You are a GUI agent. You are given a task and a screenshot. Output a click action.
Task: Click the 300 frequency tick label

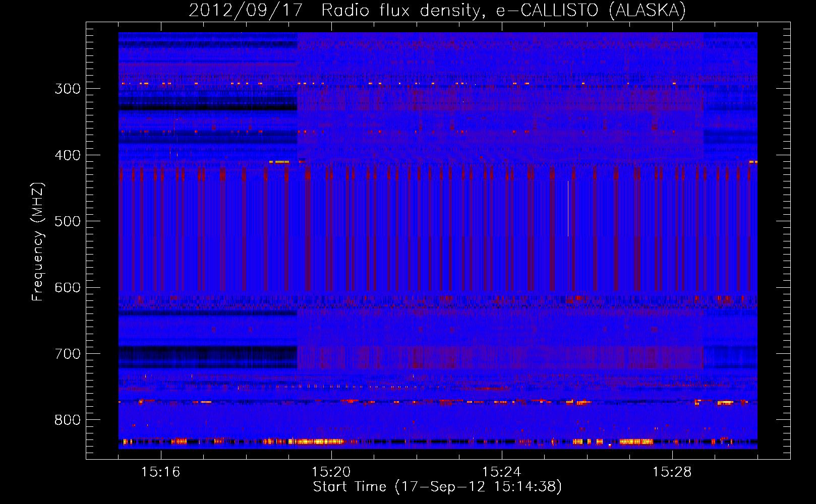pyautogui.click(x=68, y=89)
